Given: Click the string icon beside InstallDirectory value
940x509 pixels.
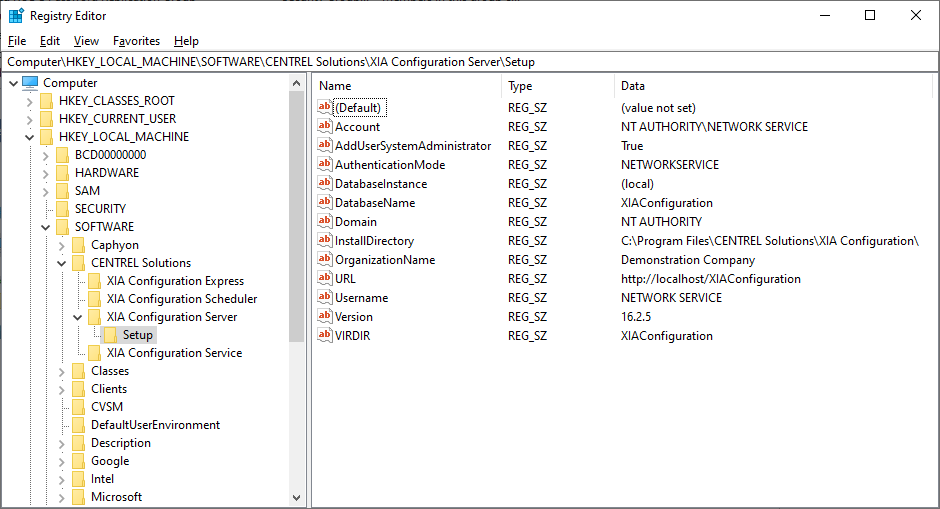Looking at the screenshot, I should [324, 240].
